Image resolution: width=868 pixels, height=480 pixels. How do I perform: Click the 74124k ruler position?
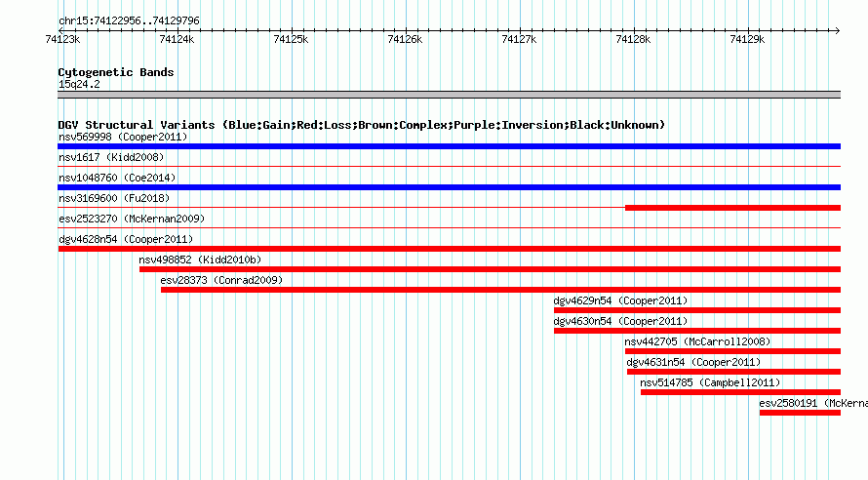point(177,39)
